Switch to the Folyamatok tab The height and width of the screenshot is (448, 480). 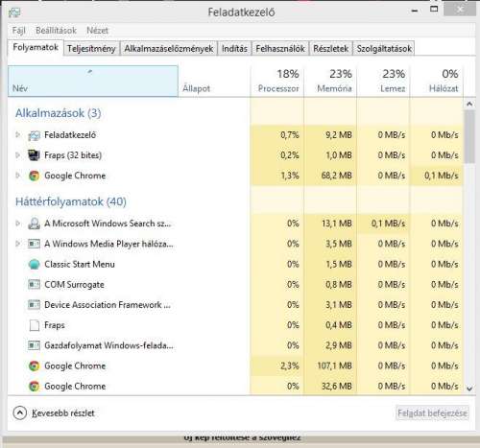(36, 48)
